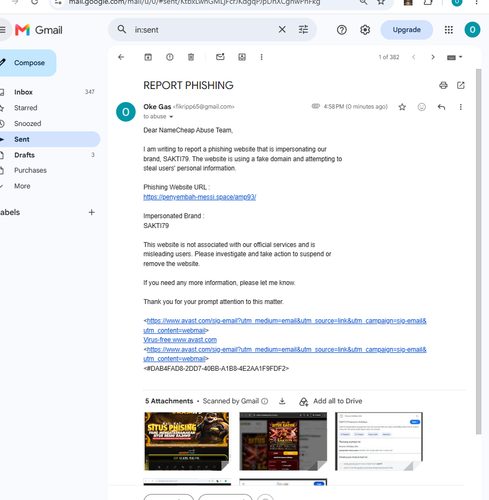The width and height of the screenshot is (489, 500).
Task: Open the second attachment thumbnail
Action: click(283, 441)
